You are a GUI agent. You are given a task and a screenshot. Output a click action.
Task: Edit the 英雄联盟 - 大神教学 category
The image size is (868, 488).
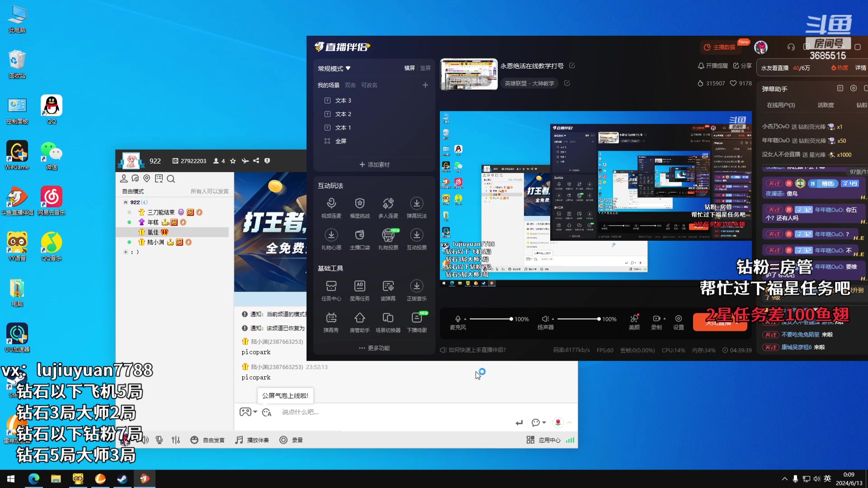click(x=567, y=83)
